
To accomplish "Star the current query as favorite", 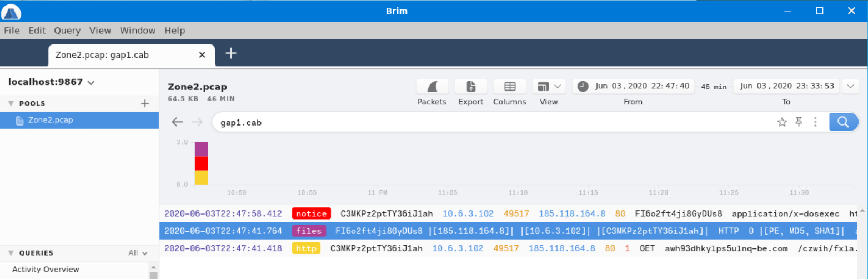I will coord(782,122).
